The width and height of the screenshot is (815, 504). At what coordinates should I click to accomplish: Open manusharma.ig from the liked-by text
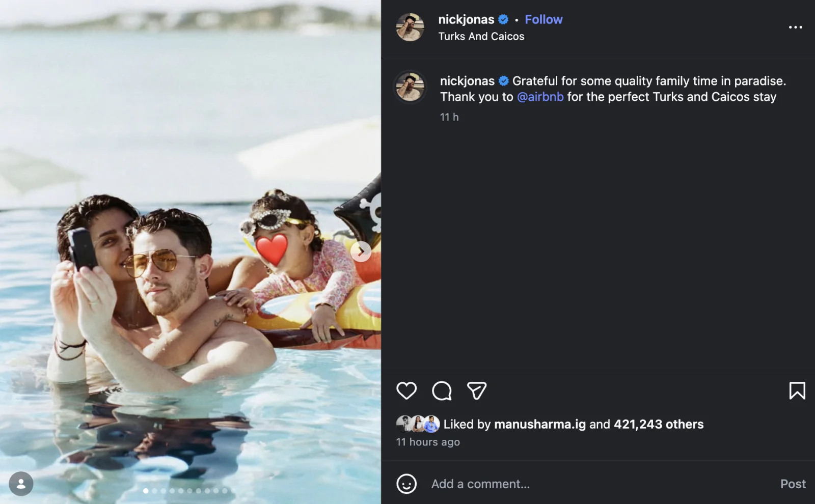pyautogui.click(x=539, y=424)
